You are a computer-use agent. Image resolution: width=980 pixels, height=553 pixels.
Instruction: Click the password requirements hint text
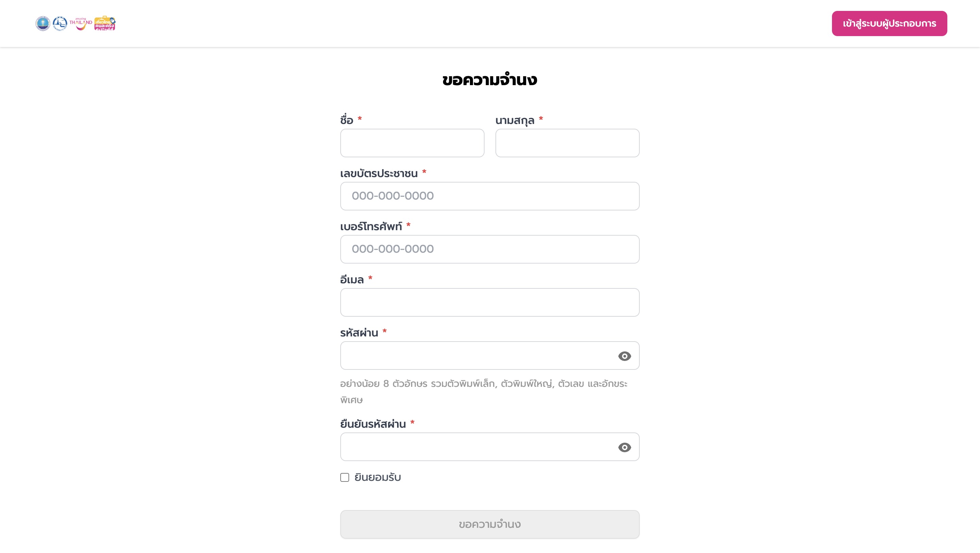pyautogui.click(x=484, y=392)
